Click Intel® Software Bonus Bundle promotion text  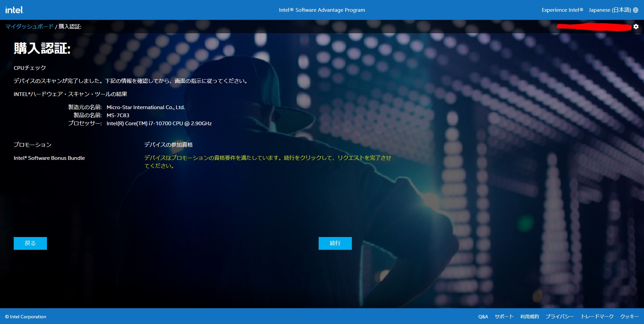[x=49, y=158]
